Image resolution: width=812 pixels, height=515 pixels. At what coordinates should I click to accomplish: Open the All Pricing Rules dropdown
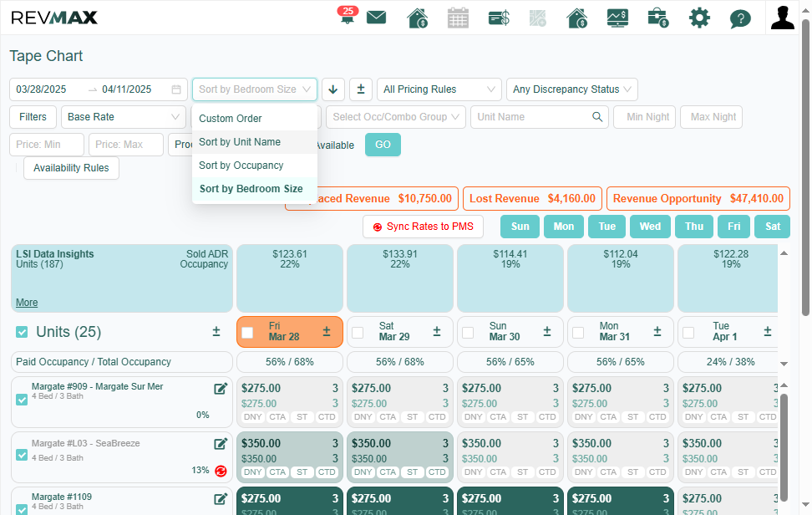(x=439, y=89)
